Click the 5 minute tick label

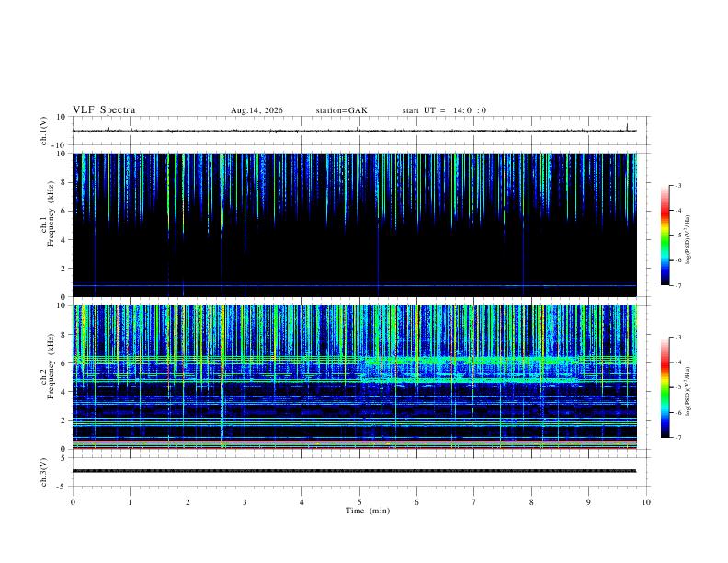point(359,502)
